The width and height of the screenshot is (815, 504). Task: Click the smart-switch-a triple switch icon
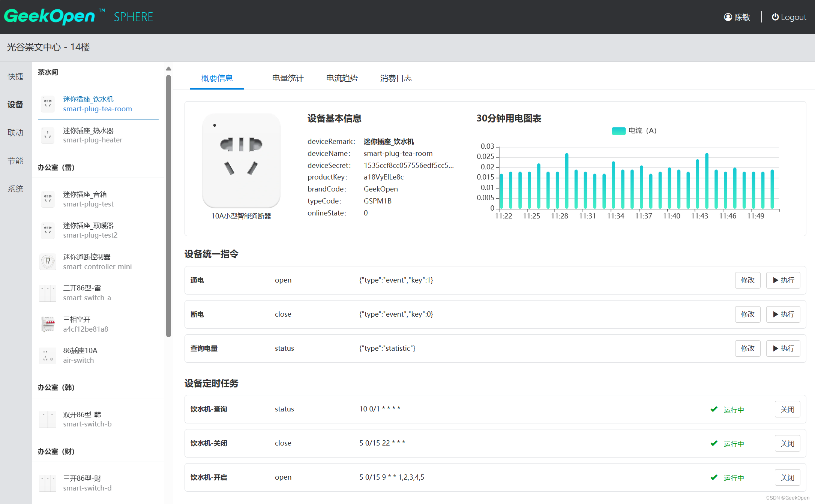pyautogui.click(x=48, y=293)
